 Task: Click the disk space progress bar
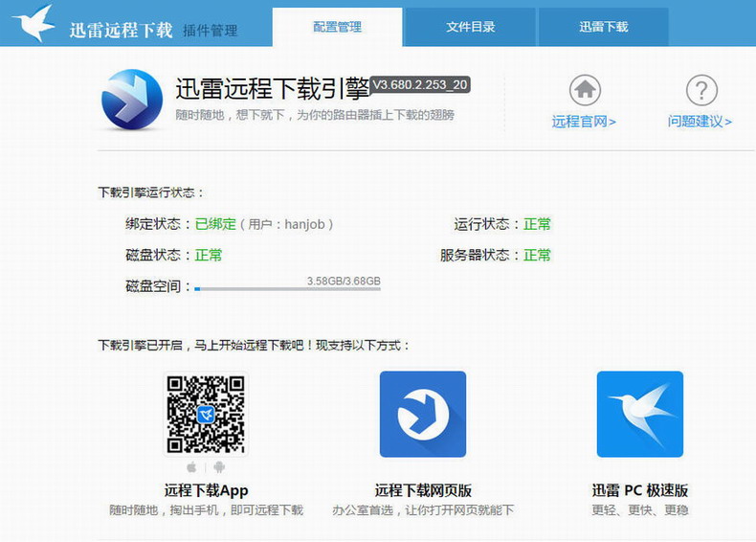point(287,288)
